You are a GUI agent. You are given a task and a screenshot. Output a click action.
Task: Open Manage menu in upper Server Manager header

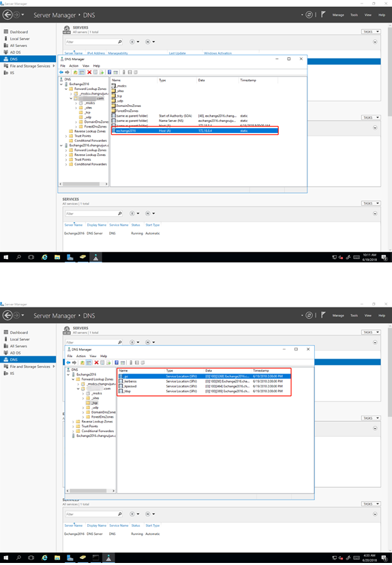point(338,15)
